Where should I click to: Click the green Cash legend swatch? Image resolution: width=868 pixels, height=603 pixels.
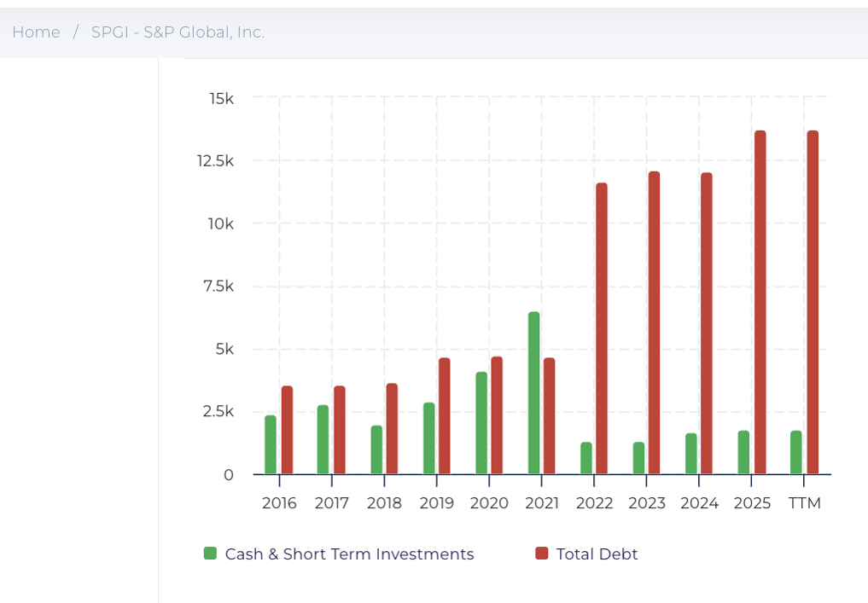pos(210,554)
